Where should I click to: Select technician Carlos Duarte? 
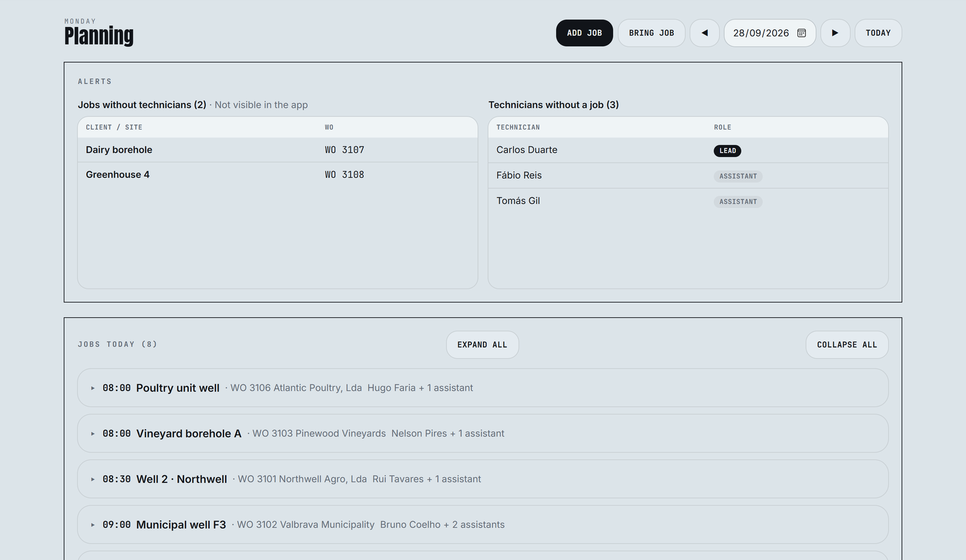click(x=527, y=150)
